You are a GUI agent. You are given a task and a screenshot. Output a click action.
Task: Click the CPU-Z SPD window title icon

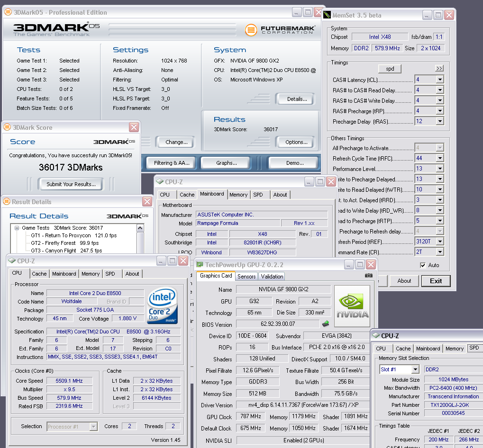(376, 335)
